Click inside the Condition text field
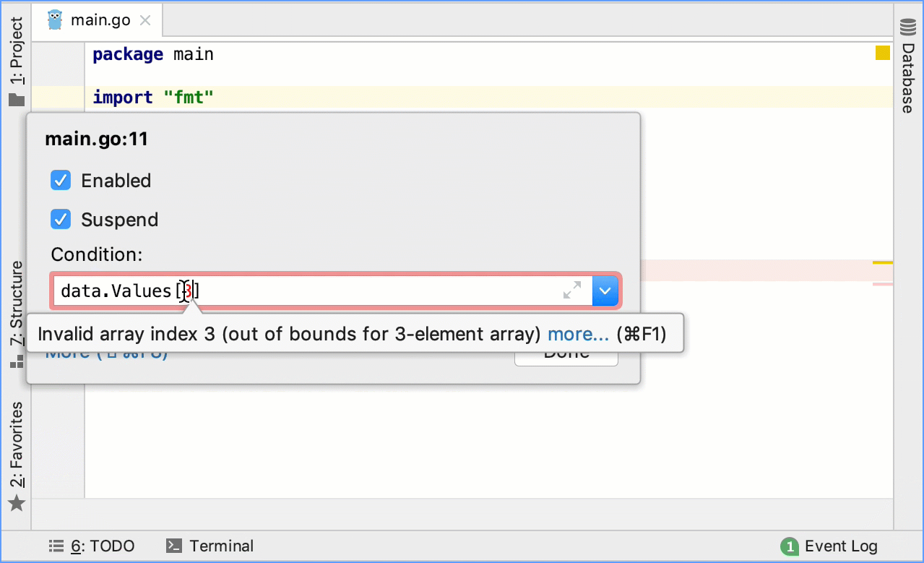 (361, 291)
